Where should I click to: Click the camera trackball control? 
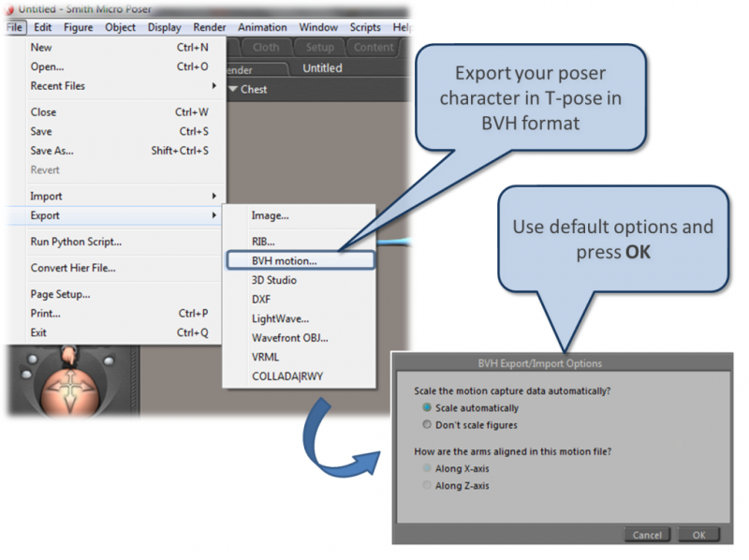click(70, 391)
